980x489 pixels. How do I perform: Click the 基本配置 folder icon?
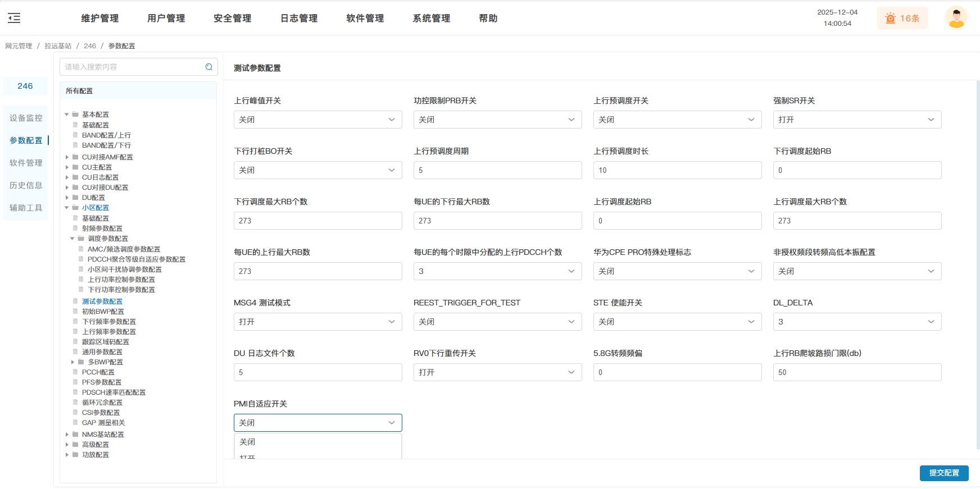tap(75, 115)
